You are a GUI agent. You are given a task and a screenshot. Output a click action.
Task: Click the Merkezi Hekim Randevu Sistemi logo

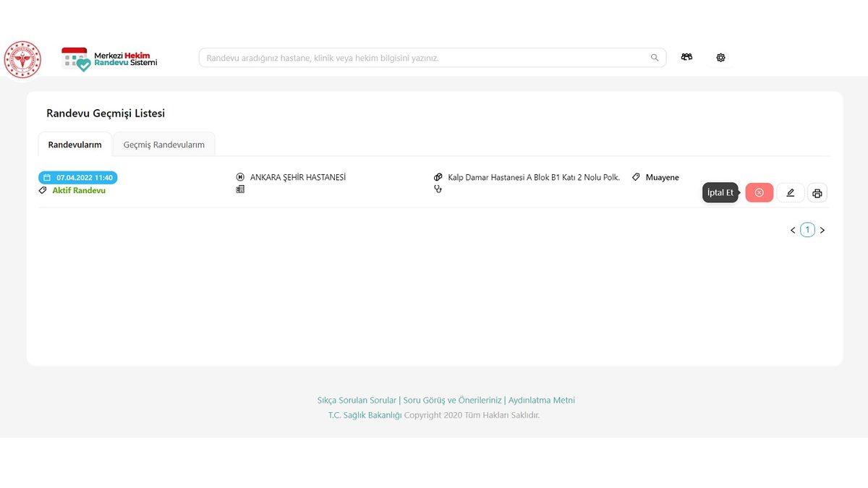109,59
